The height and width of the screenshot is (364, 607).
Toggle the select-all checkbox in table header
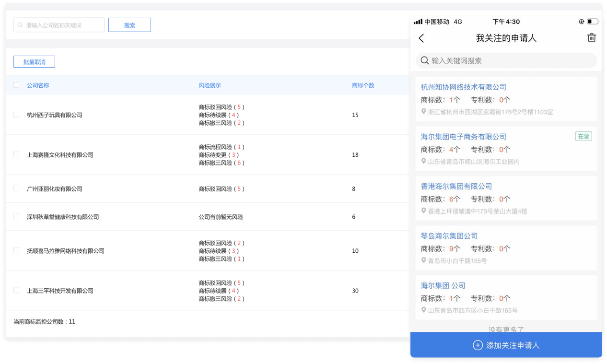pyautogui.click(x=16, y=85)
